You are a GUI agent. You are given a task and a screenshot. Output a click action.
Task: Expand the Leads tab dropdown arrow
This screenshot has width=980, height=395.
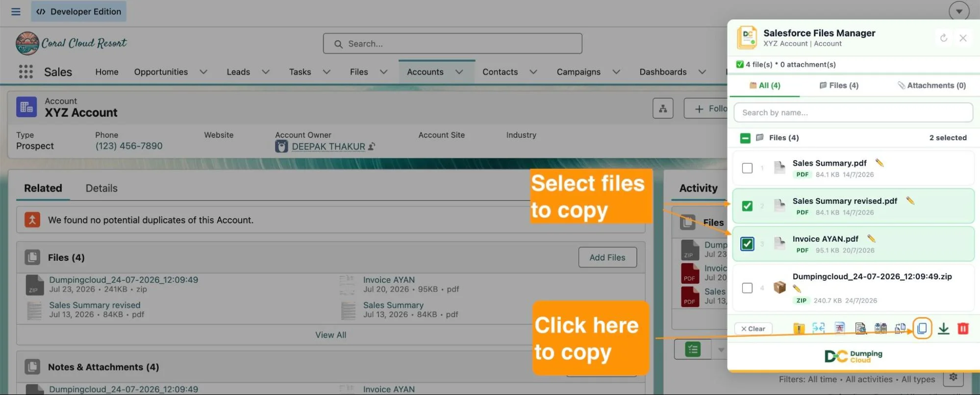pos(266,72)
